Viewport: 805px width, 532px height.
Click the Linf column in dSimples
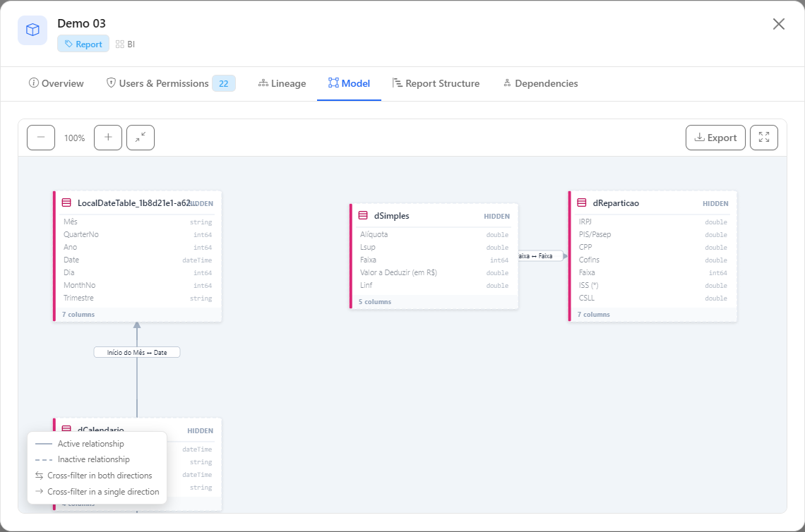point(434,285)
